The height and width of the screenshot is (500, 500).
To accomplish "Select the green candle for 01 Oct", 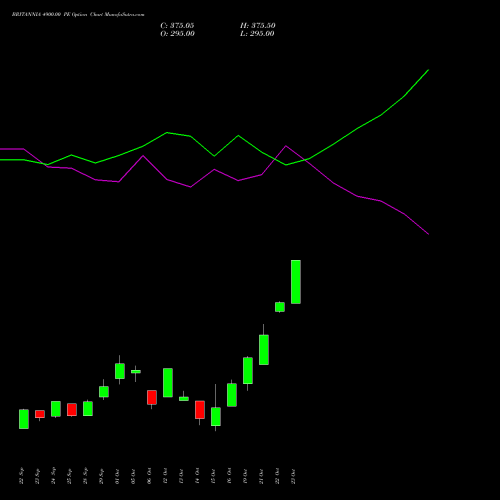I will (120, 371).
